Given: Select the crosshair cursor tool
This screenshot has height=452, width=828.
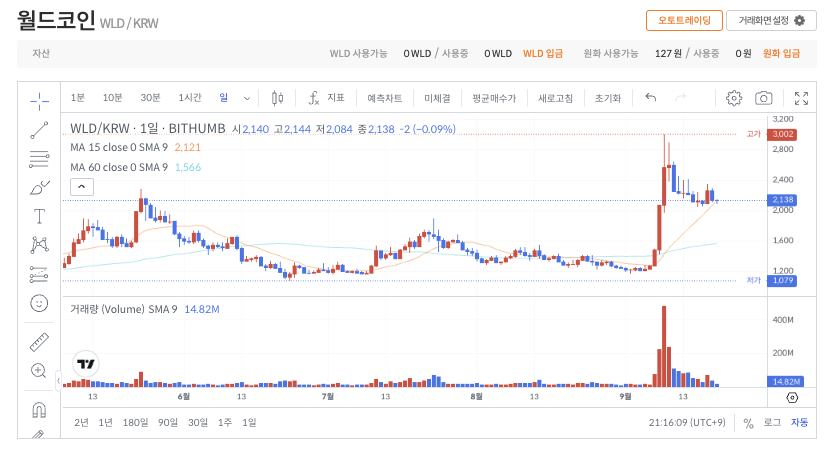Looking at the screenshot, I should pos(39,99).
